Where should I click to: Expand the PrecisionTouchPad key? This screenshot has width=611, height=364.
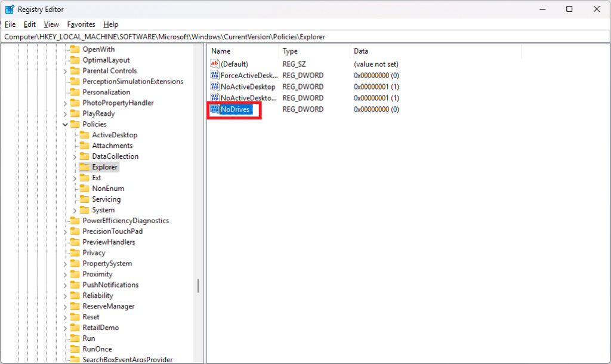point(65,232)
